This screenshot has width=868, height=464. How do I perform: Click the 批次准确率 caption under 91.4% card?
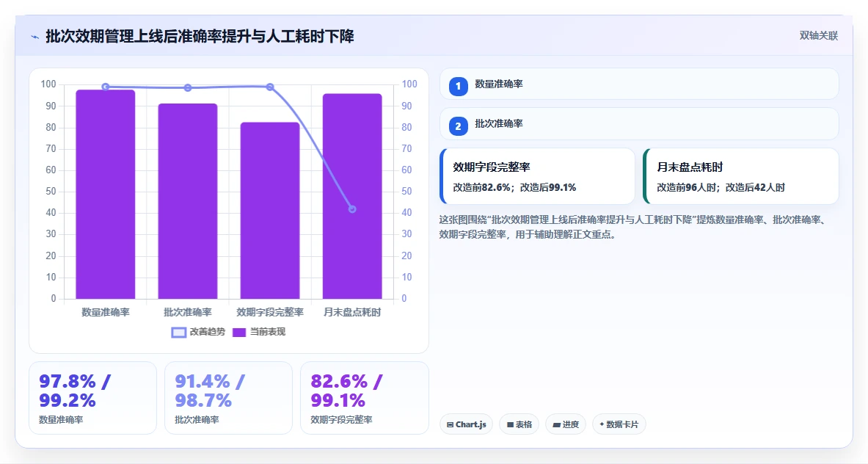(x=197, y=420)
